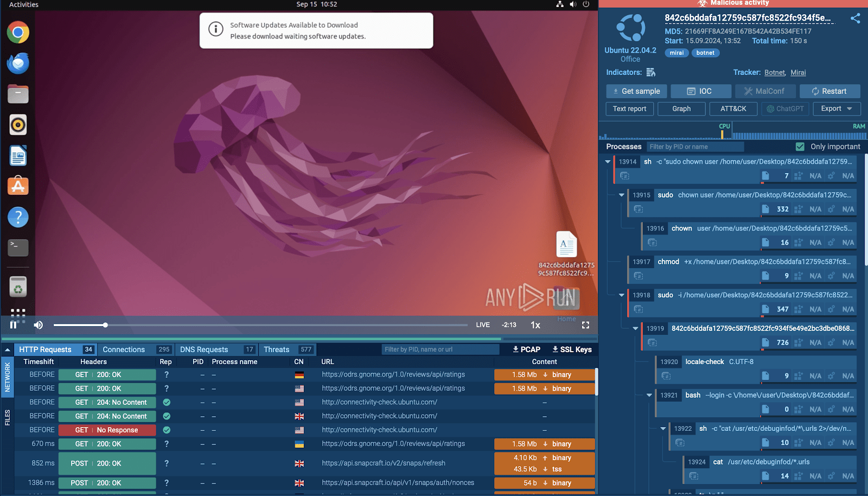This screenshot has width=868, height=496.
Task: Open the Mirai tracker link
Action: point(798,72)
